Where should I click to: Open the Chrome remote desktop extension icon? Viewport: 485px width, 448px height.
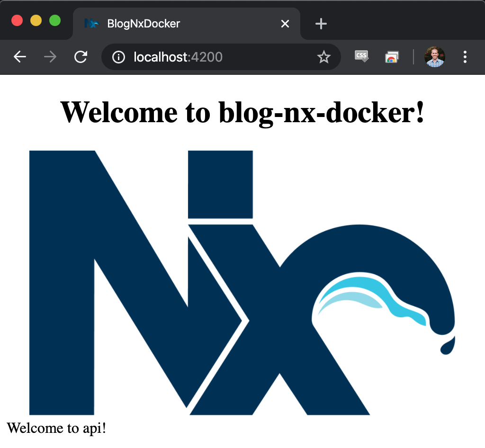coord(392,57)
